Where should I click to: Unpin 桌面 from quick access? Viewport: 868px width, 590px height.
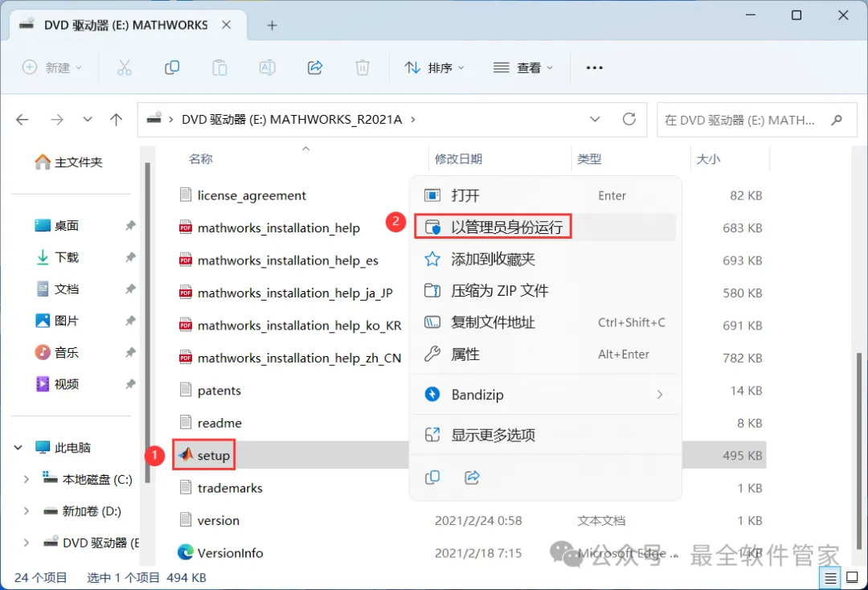point(130,225)
